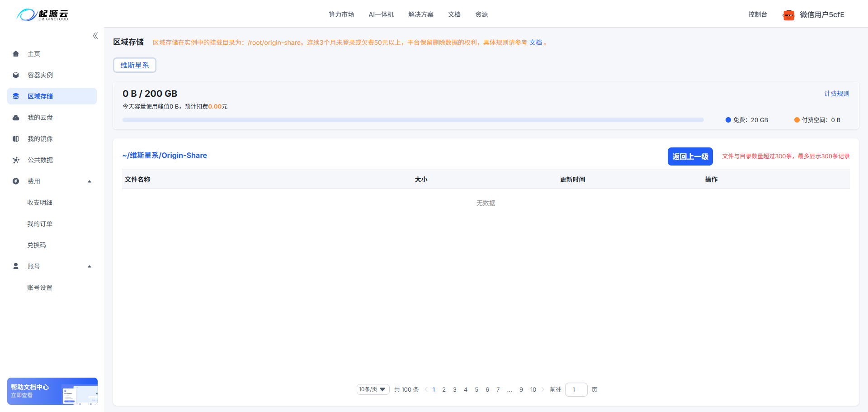
Task: Select the 主页 sidebar icon
Action: tap(16, 53)
